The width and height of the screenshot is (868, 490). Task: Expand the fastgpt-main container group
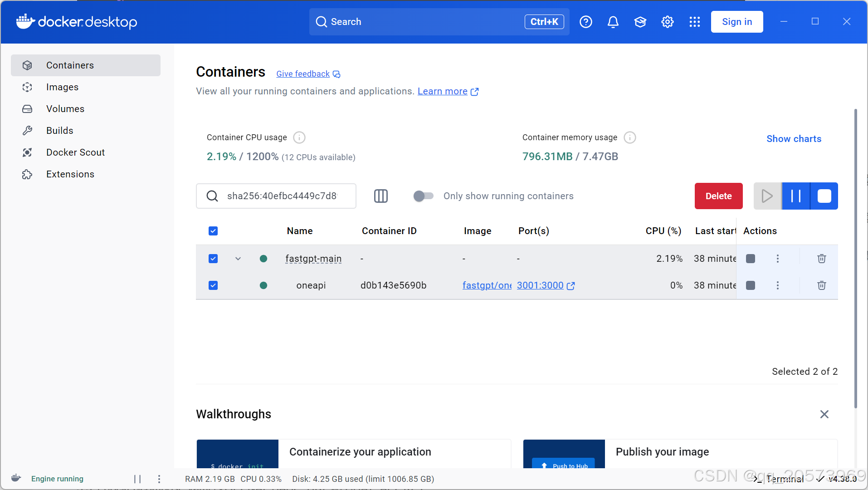point(238,259)
